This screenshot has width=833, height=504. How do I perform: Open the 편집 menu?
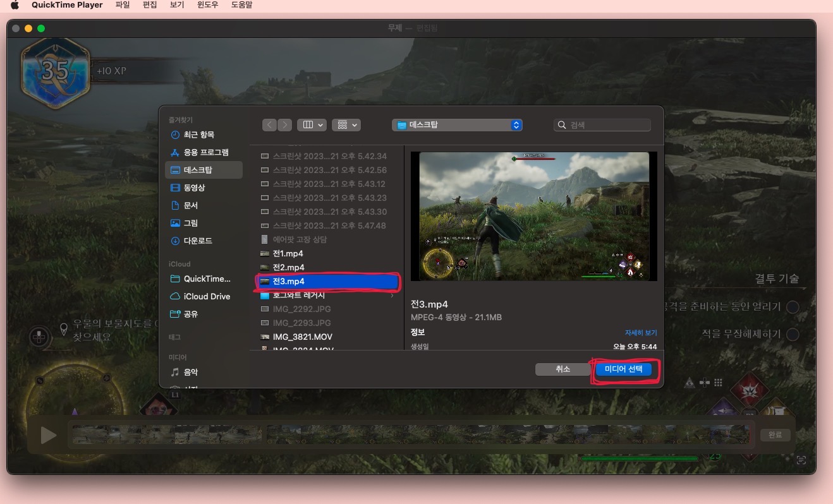coord(150,5)
